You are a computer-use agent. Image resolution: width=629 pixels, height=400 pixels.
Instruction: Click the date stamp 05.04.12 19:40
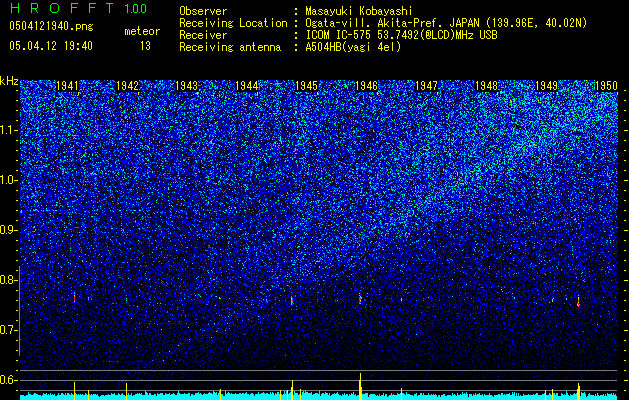(51, 46)
